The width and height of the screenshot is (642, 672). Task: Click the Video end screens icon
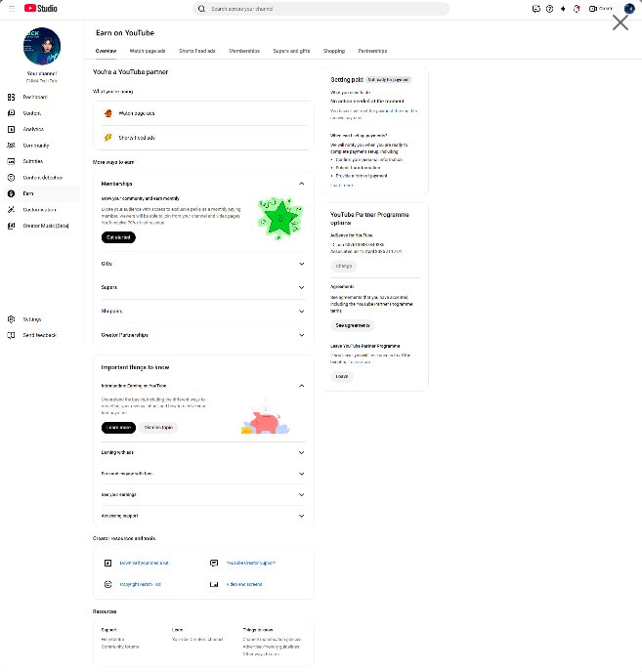point(214,584)
